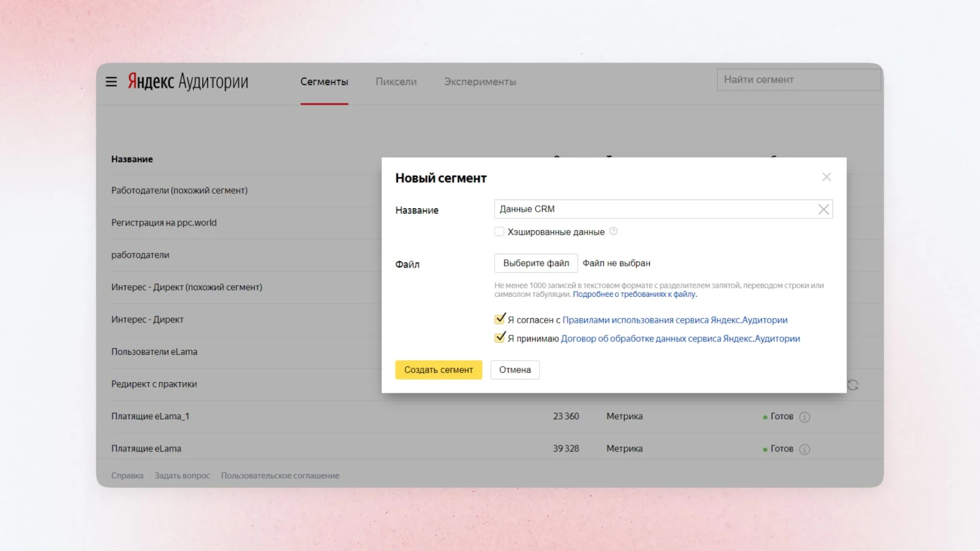The width and height of the screenshot is (980, 551).
Task: Click the Выберите файл button
Action: pyautogui.click(x=536, y=263)
